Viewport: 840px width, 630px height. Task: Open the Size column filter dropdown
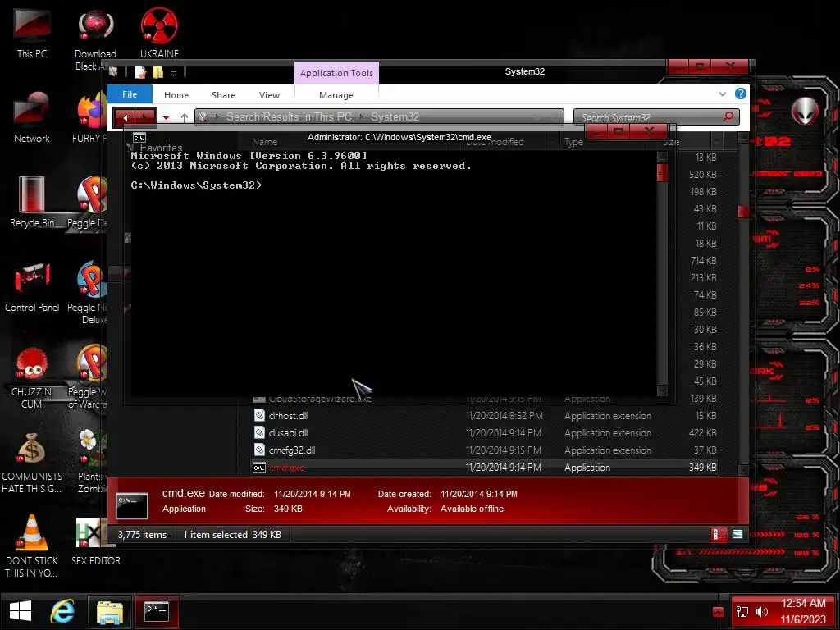pyautogui.click(x=716, y=141)
